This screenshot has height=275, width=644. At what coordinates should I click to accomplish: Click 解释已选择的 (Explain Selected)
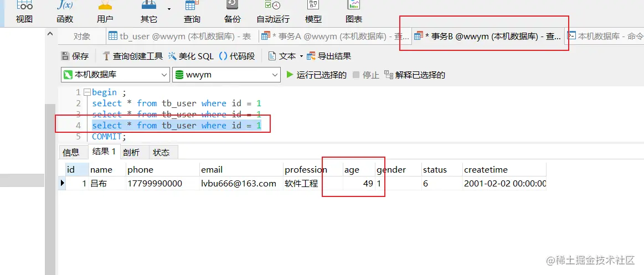[x=415, y=75]
